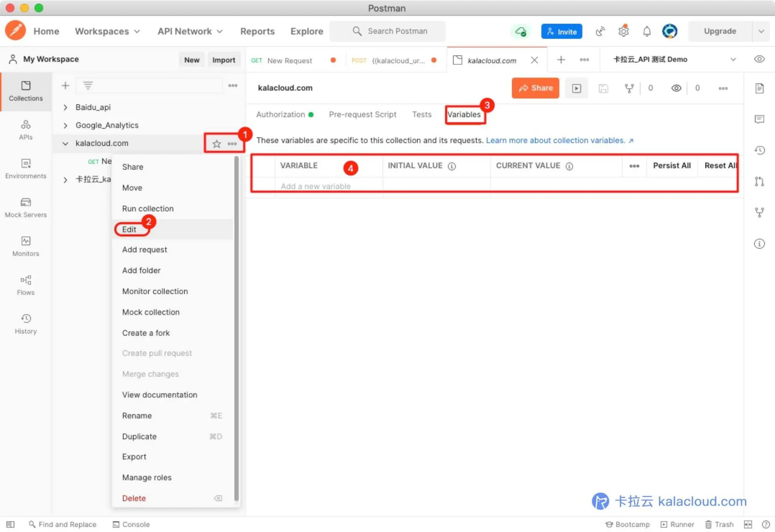Screen dimensions: 775x532
Task: Open the Flows sidebar panel
Action: pos(26,285)
